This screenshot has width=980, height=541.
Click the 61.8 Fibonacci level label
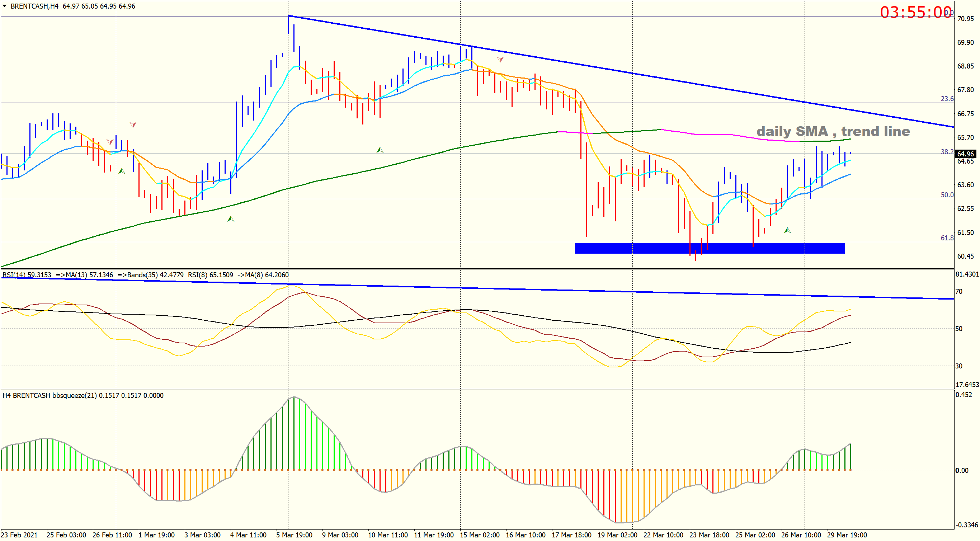947,238
